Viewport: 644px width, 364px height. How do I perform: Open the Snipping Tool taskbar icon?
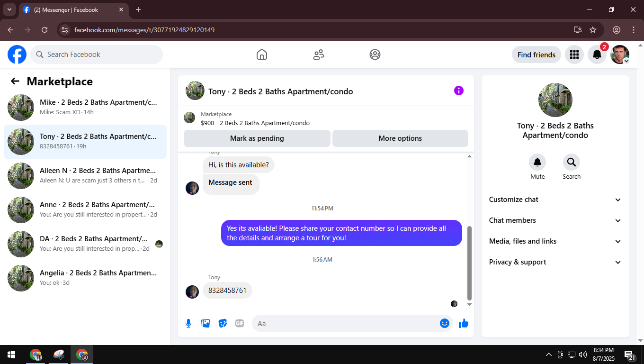pyautogui.click(x=59, y=355)
